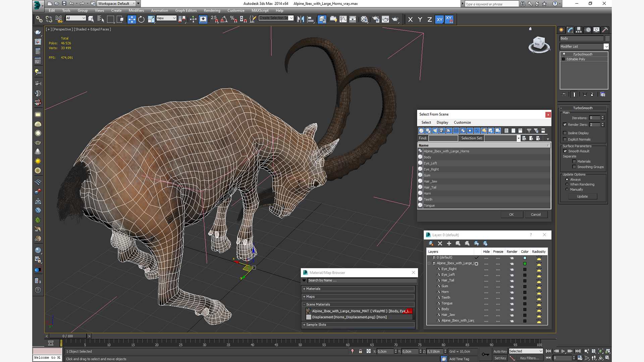Expand the Sample Slots group
The width and height of the screenshot is (644, 362).
pos(358,324)
